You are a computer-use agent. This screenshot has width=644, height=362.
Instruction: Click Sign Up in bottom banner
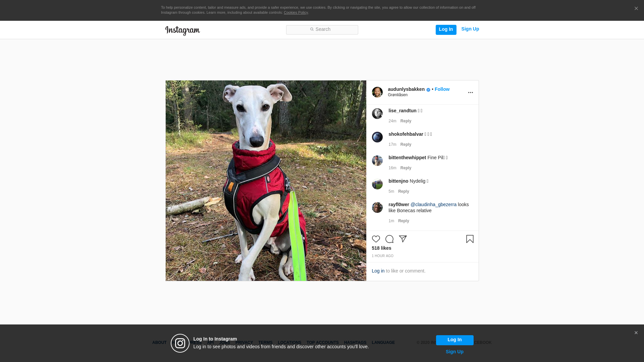coord(454,352)
